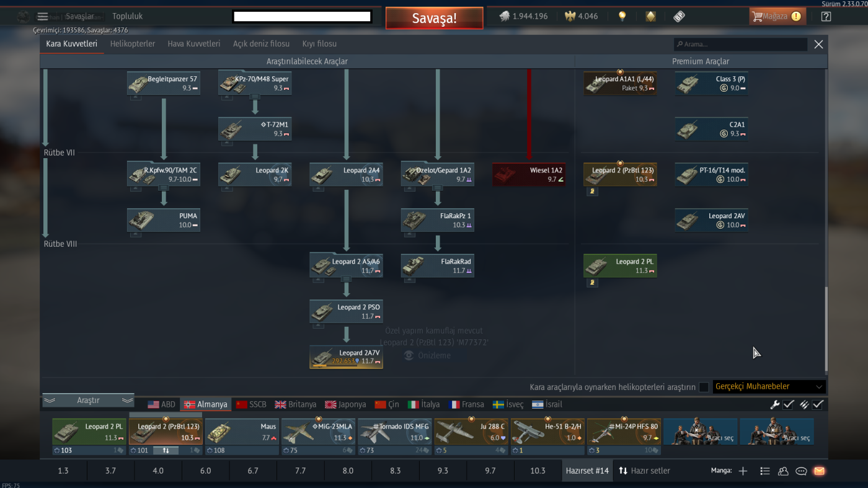The width and height of the screenshot is (868, 488).
Task: Open the squad list icon
Action: (765, 471)
